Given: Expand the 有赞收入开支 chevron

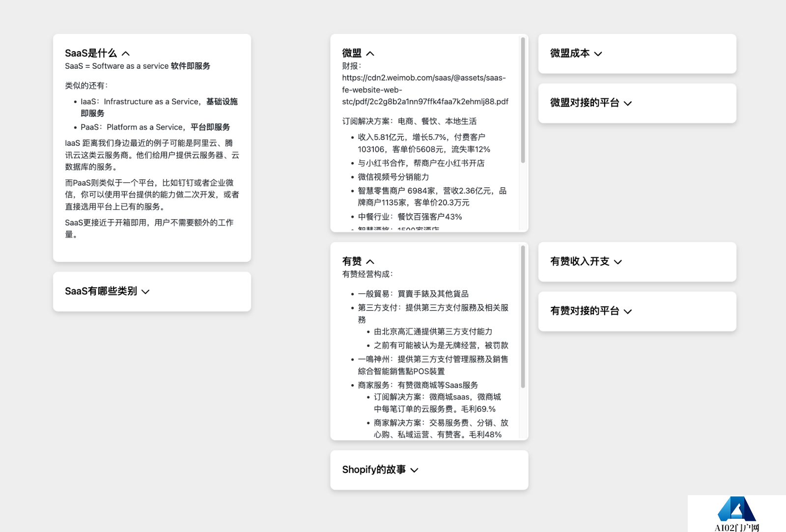Looking at the screenshot, I should 618,262.
